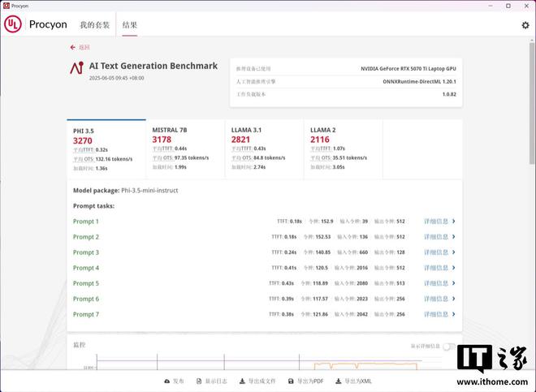Switch to the 结果 tab

point(130,25)
